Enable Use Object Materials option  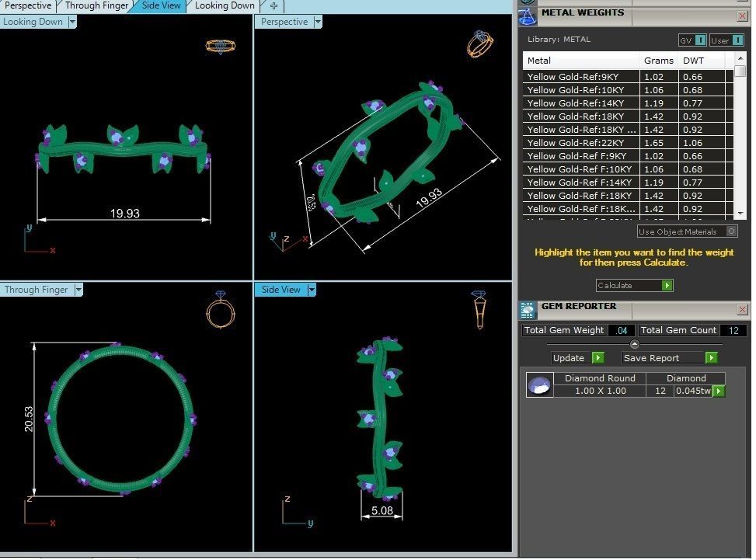[x=731, y=231]
